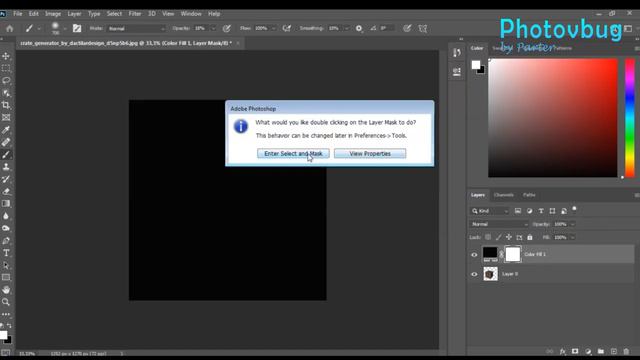Select the Healing Brush tool
This screenshot has height=360, width=640.
click(x=6, y=142)
